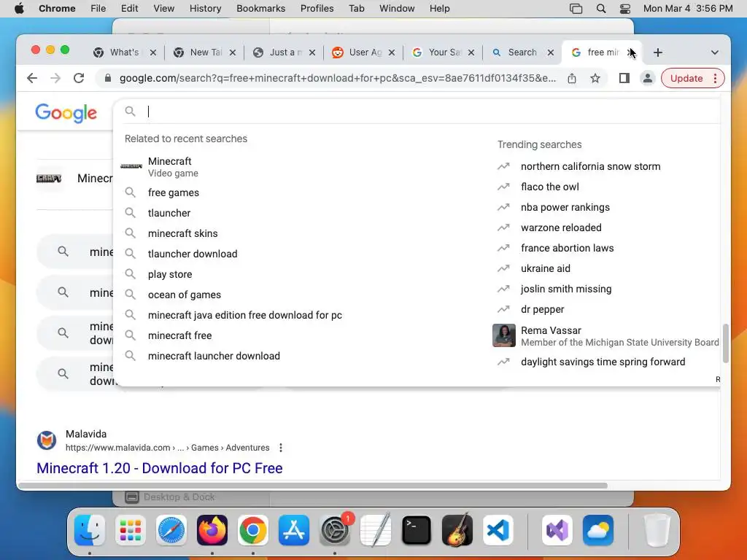Close the Search tab
The height and width of the screenshot is (560, 747).
pos(551,52)
